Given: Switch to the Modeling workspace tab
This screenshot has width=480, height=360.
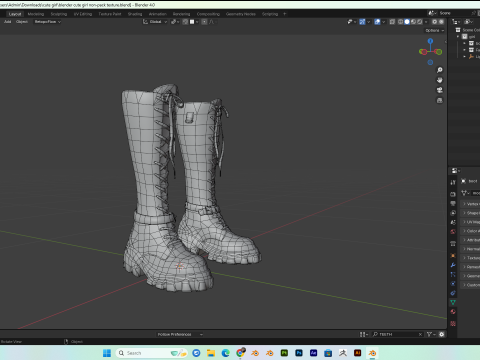Looking at the screenshot, I should [36, 14].
